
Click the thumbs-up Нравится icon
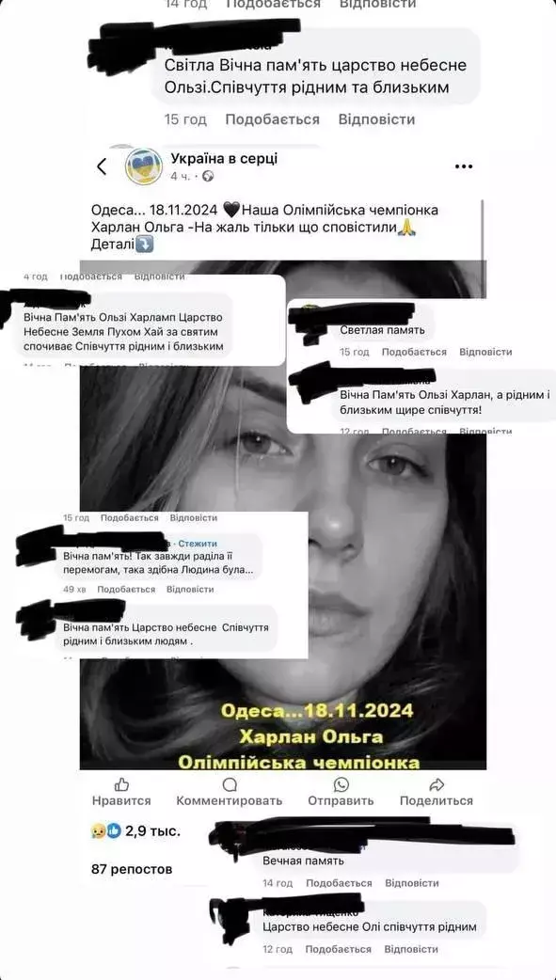coord(121,784)
